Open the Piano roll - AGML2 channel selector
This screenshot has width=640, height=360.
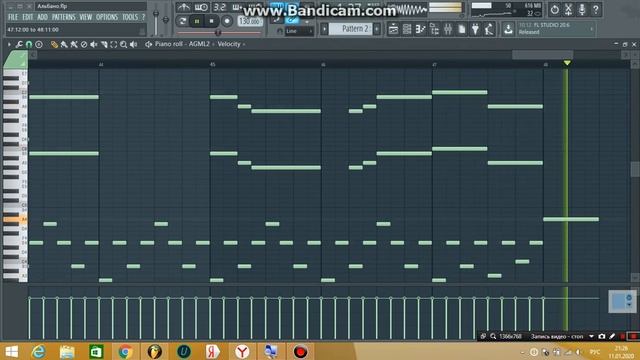pyautogui.click(x=182, y=44)
